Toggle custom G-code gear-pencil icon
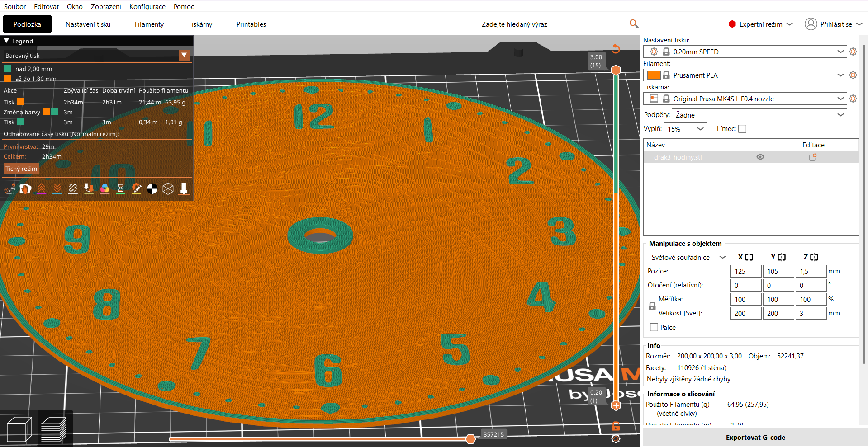 (136, 189)
